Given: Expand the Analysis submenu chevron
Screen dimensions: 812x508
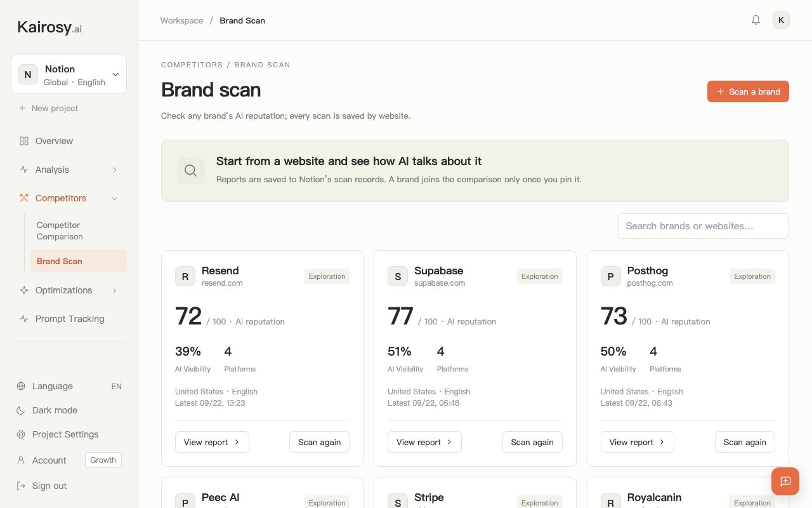Looking at the screenshot, I should point(115,170).
